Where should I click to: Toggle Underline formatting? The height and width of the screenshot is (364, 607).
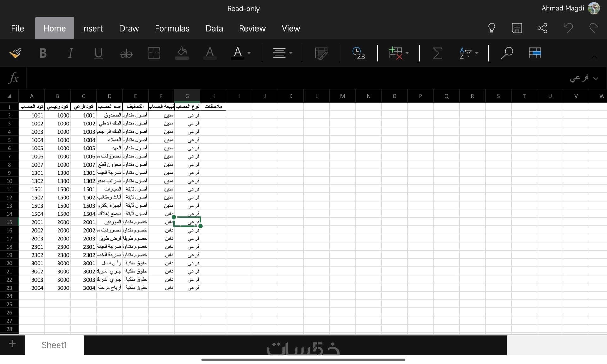(x=98, y=53)
